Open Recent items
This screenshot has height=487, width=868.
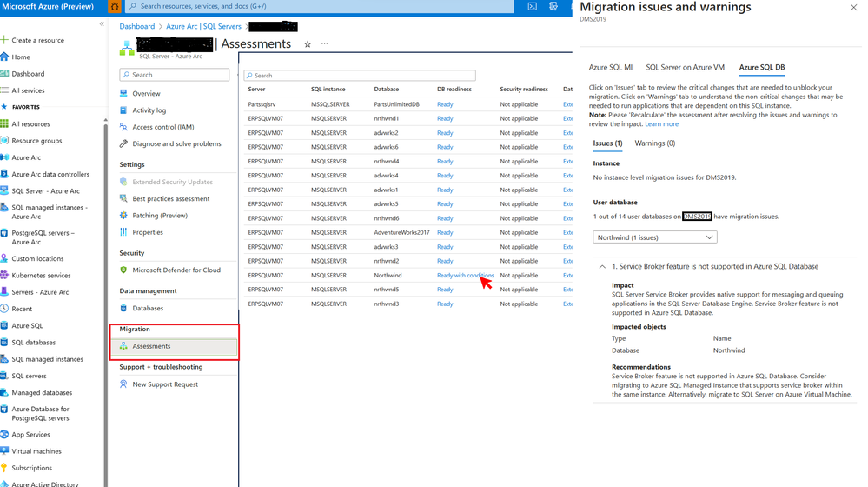22,309
